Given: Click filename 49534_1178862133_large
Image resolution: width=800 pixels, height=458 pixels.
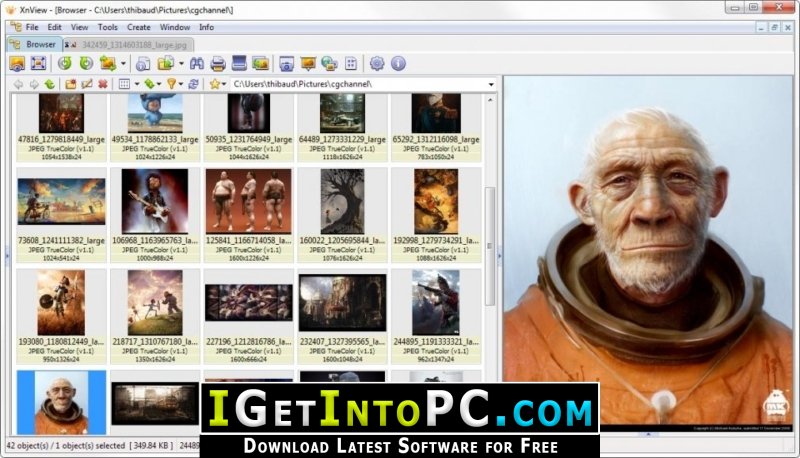Looking at the screenshot, I should point(155,139).
